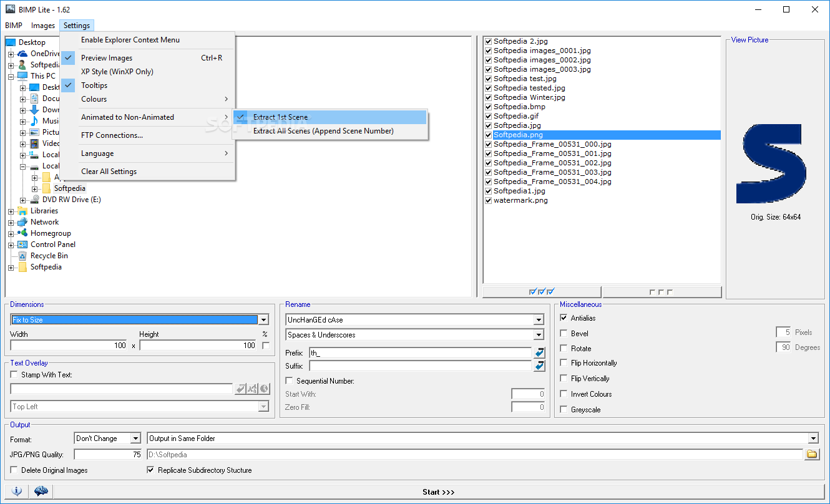Open the Images menu
830x504 pixels.
pyautogui.click(x=43, y=26)
